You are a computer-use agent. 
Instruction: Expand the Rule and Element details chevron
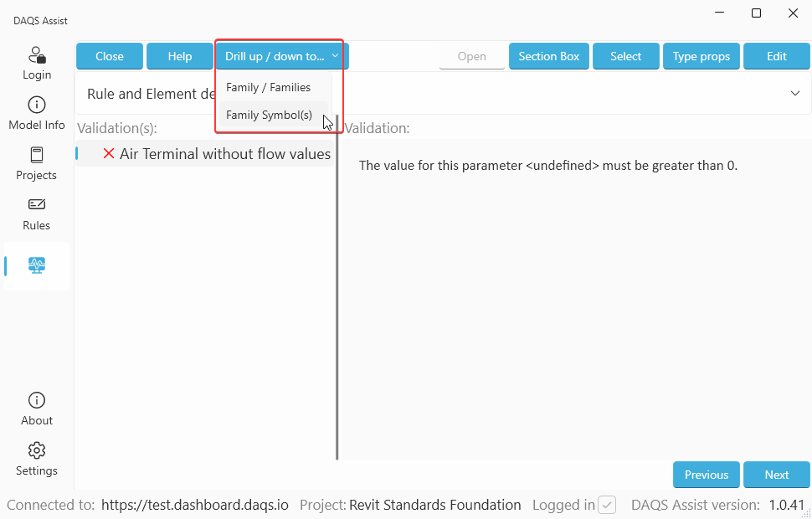795,93
